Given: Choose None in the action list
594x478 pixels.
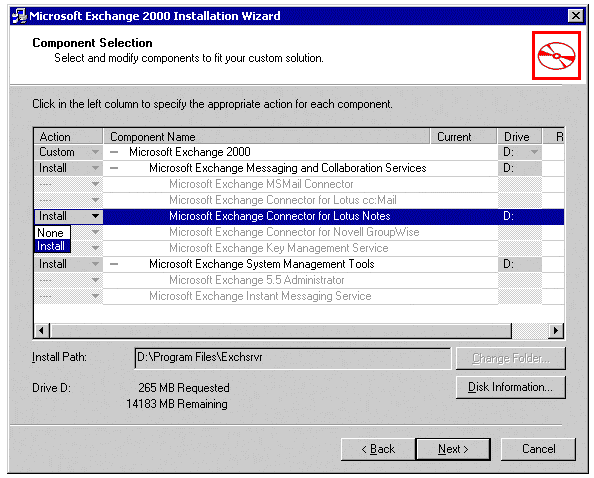Looking at the screenshot, I should pos(52,233).
